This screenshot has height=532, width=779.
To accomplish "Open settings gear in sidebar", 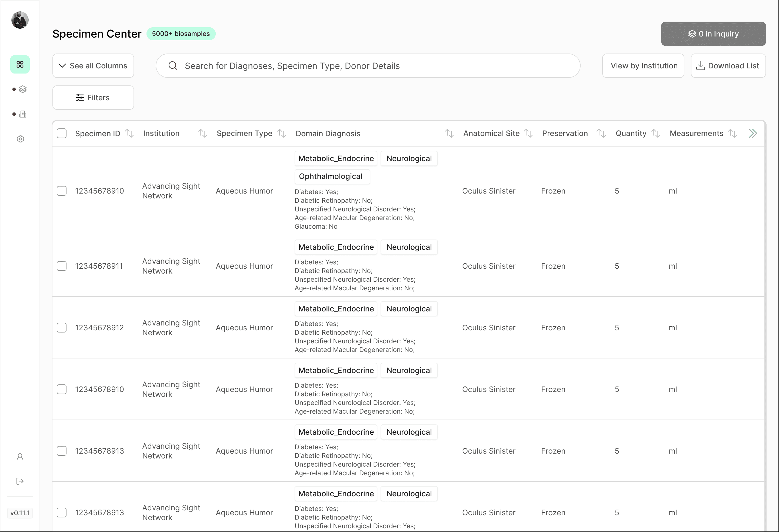I will (x=21, y=139).
